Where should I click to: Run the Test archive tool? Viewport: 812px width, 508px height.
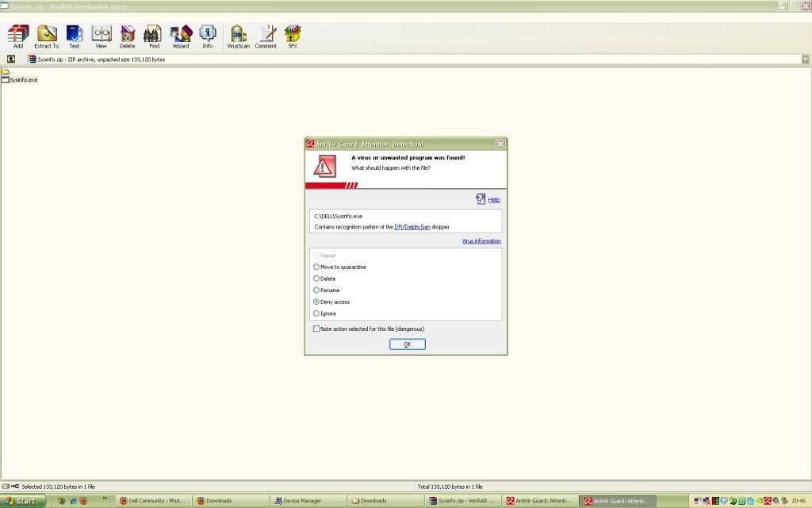click(75, 37)
